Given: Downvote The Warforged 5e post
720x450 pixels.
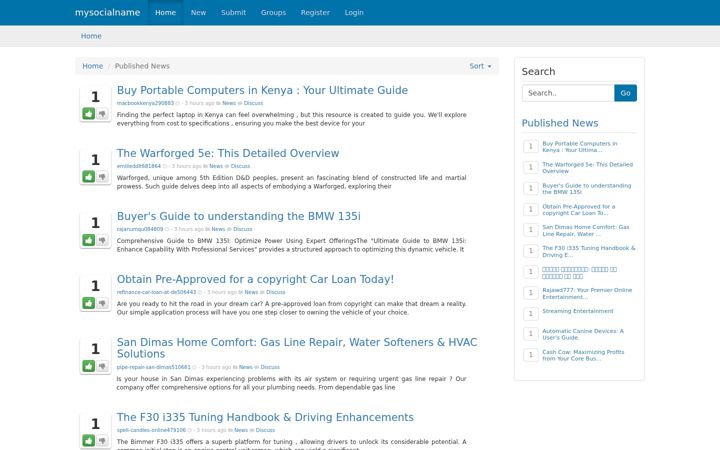Looking at the screenshot, I should [102, 176].
